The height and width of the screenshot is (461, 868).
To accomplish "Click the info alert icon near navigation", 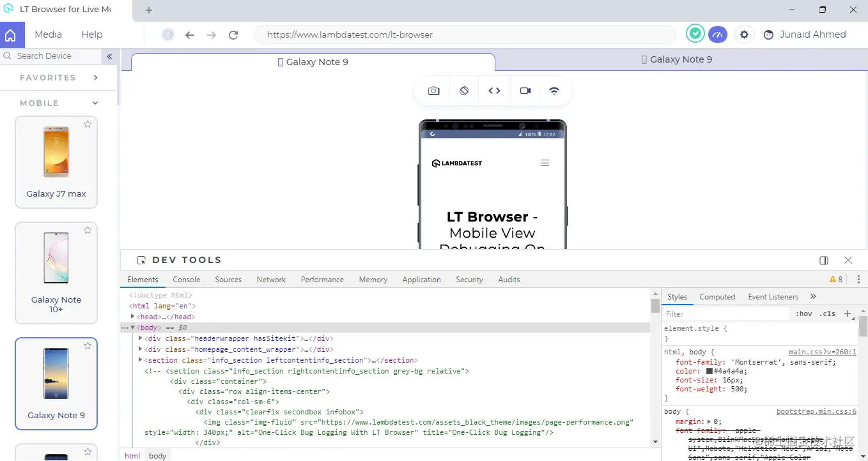I will click(x=167, y=34).
